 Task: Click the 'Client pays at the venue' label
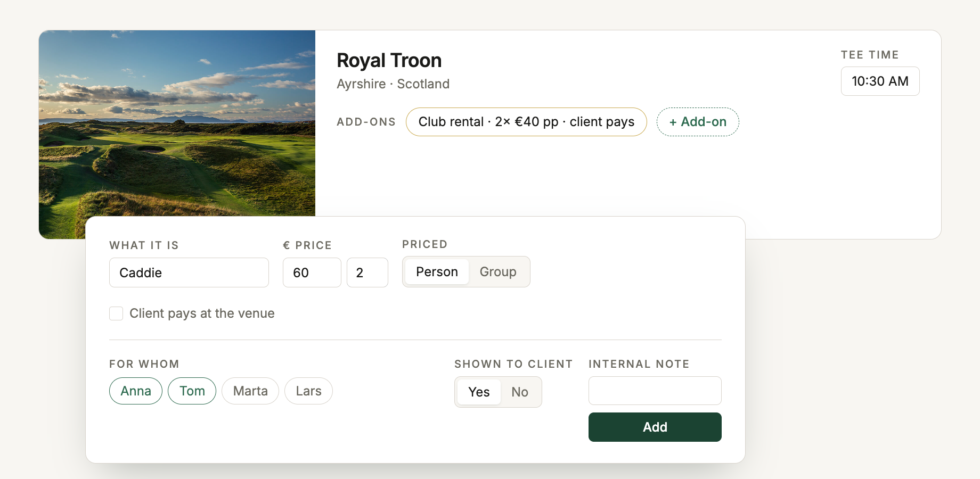pos(202,313)
